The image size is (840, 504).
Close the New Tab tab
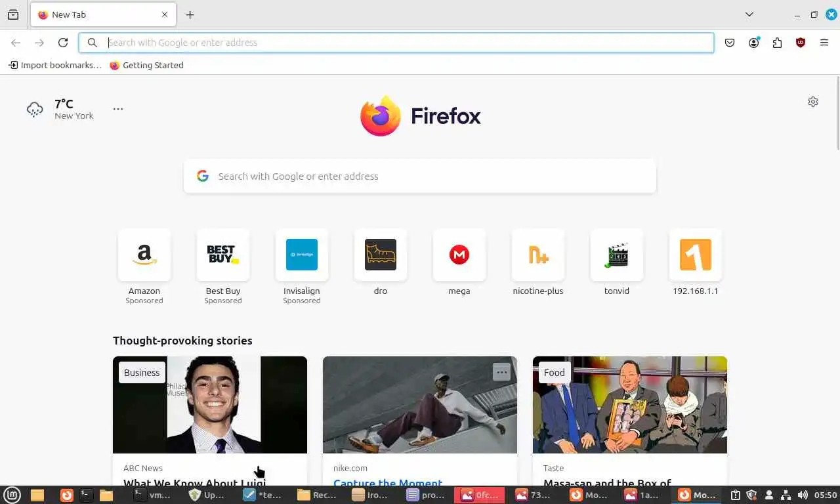point(165,14)
